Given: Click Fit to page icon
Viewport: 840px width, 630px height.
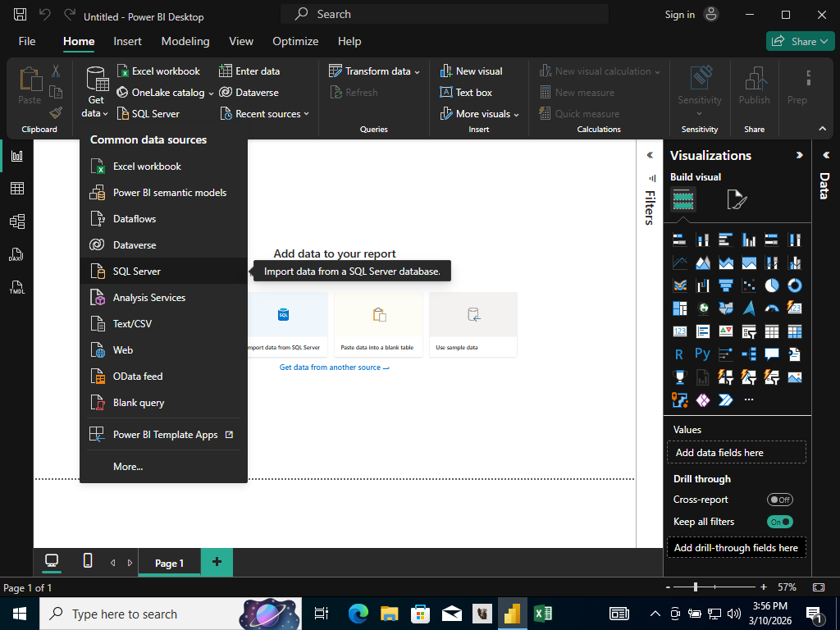Looking at the screenshot, I should tap(819, 587).
